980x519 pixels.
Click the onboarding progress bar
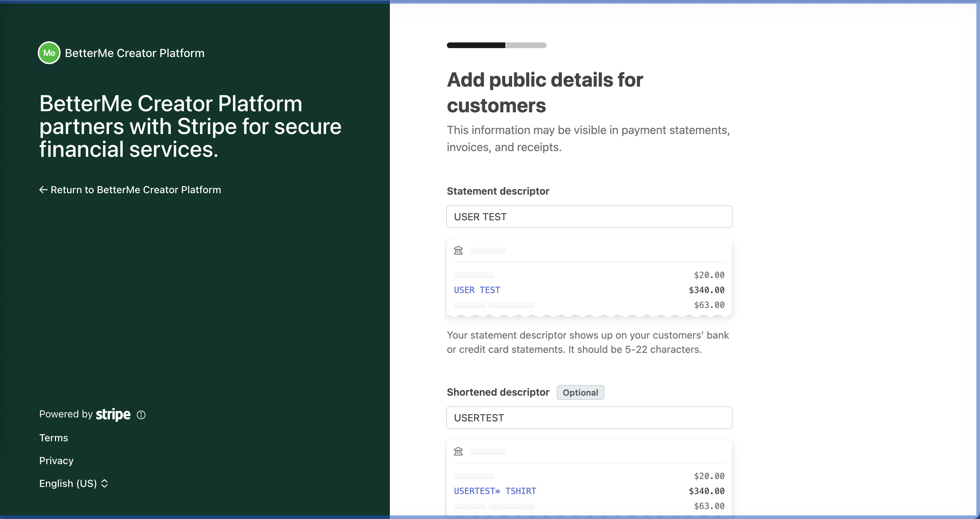(496, 45)
